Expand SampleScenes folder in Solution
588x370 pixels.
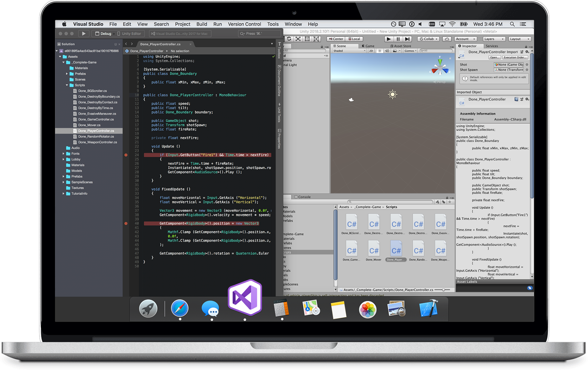coord(64,182)
